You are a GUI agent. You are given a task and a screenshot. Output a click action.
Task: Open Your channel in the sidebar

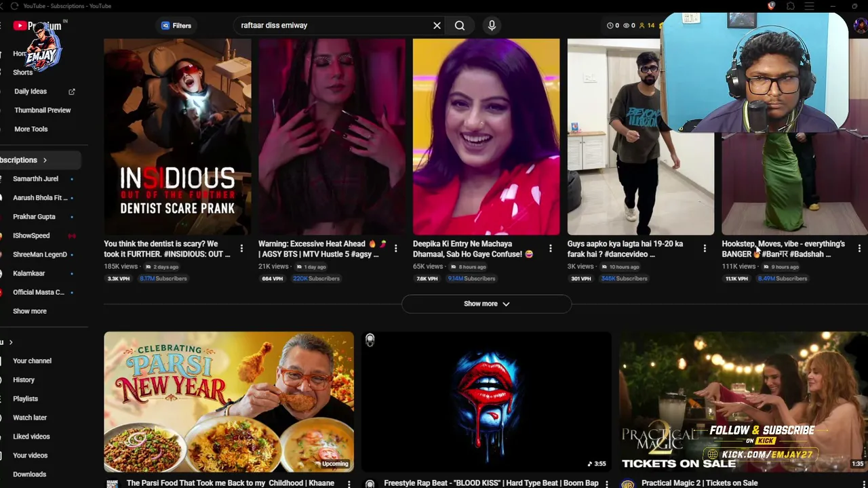coord(32,361)
